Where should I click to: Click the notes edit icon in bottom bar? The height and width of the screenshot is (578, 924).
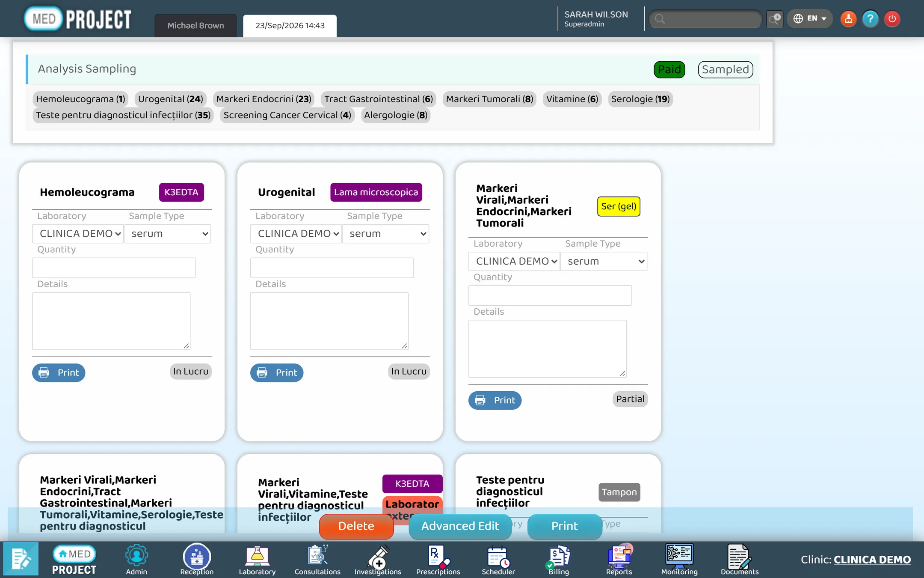pos(21,559)
